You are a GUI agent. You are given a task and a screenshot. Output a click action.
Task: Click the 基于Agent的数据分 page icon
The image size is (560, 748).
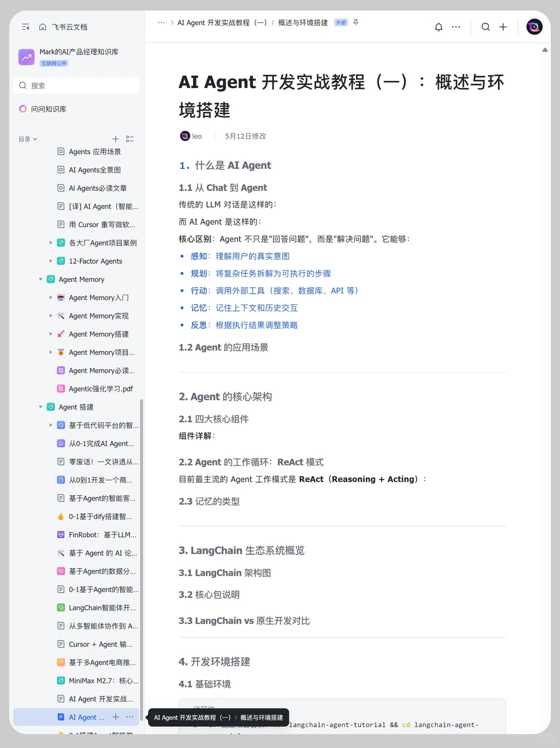pyautogui.click(x=61, y=571)
